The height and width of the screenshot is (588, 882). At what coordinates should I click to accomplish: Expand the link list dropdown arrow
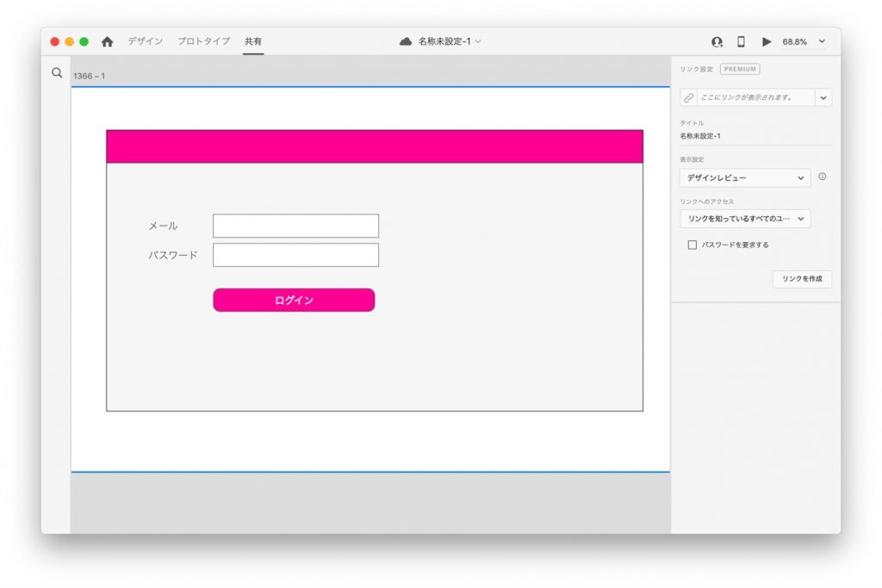coord(823,98)
